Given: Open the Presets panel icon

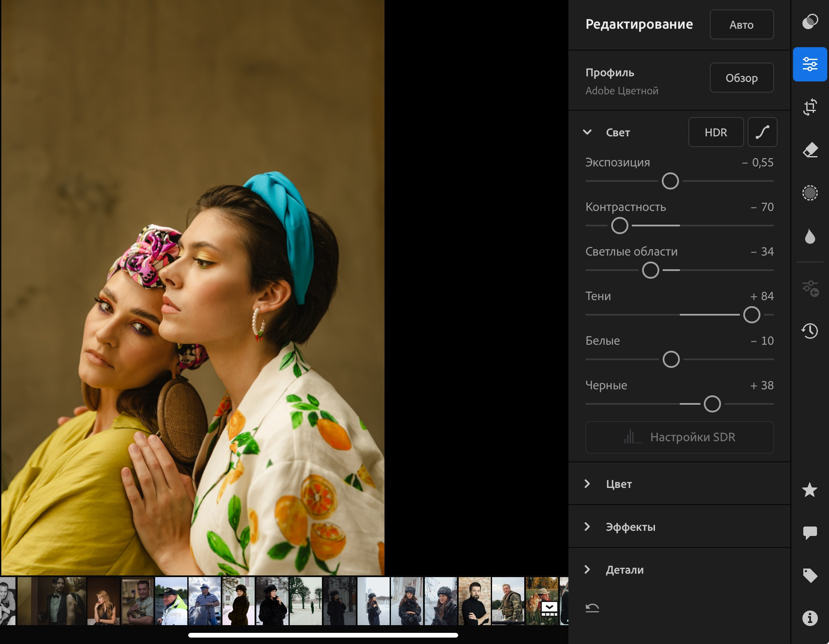Looking at the screenshot, I should tap(810, 21).
